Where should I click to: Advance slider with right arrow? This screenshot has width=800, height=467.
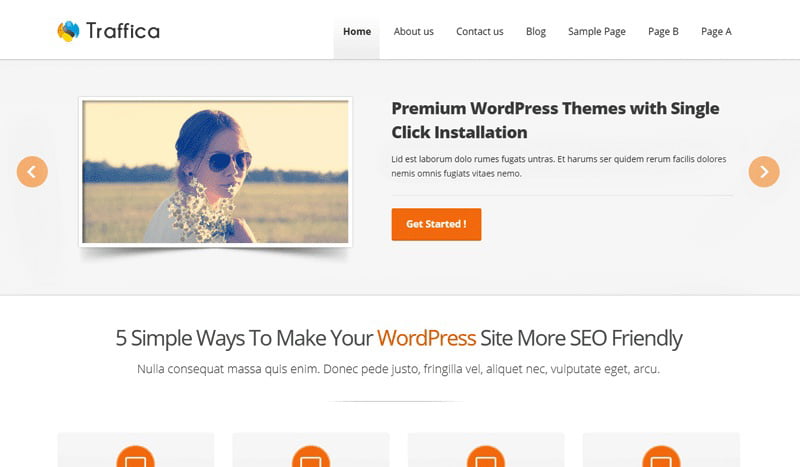click(x=764, y=171)
